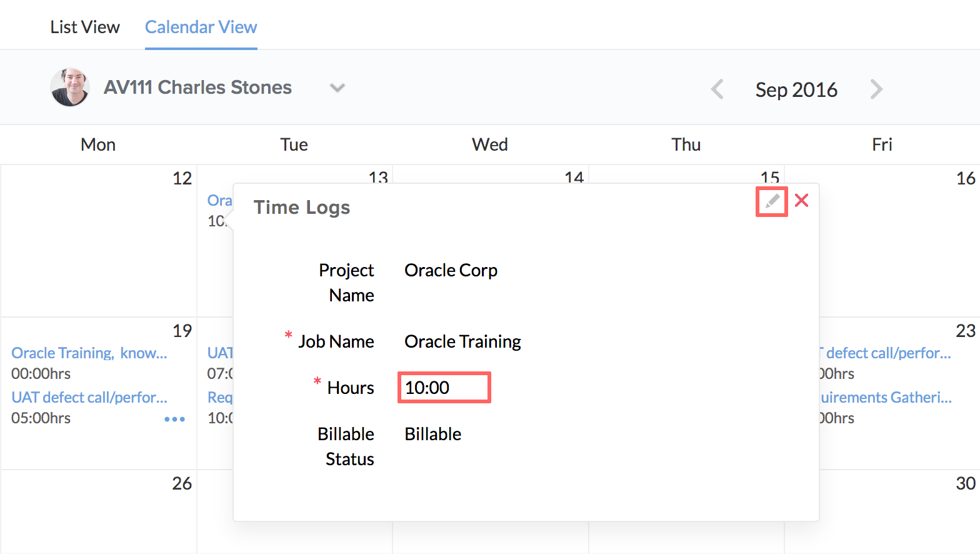Open UAT defect call entry on Monday 19th
Viewport: 980px width, 554px height.
coord(89,398)
